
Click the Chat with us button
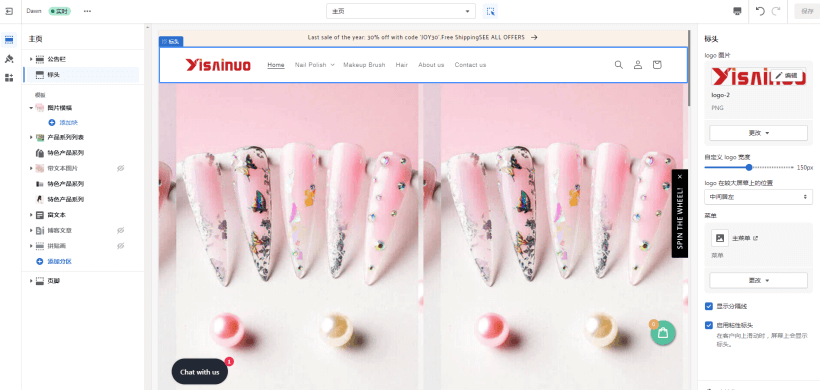[x=200, y=372]
